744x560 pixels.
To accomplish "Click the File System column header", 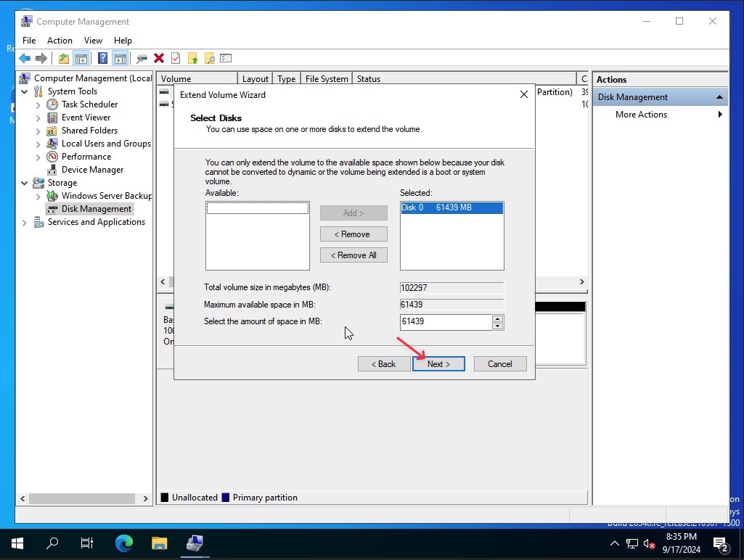I will tap(327, 79).
